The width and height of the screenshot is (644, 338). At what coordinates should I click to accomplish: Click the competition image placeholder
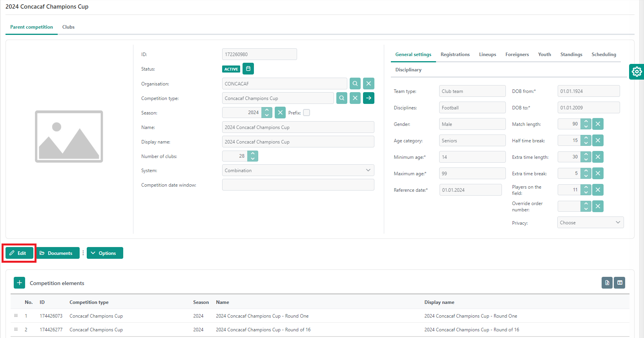point(69,136)
